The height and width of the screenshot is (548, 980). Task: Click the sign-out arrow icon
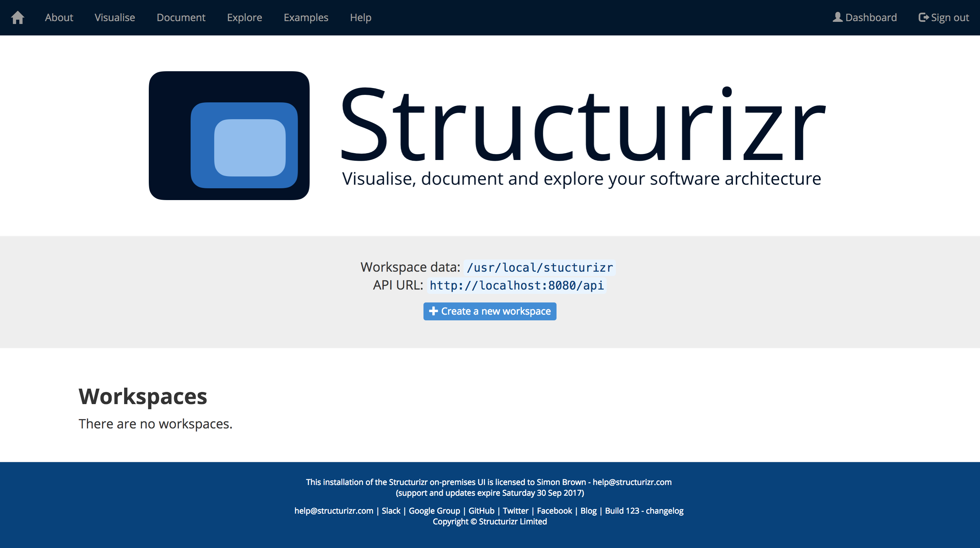[923, 18]
